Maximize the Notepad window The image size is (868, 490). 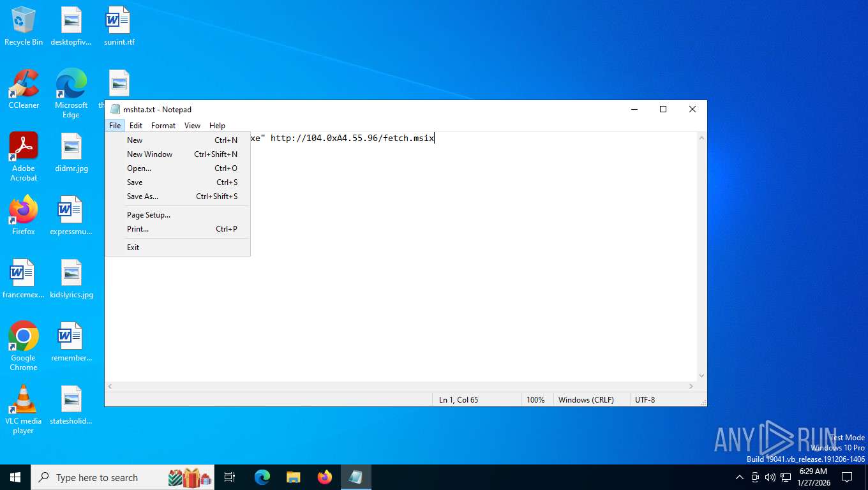663,109
